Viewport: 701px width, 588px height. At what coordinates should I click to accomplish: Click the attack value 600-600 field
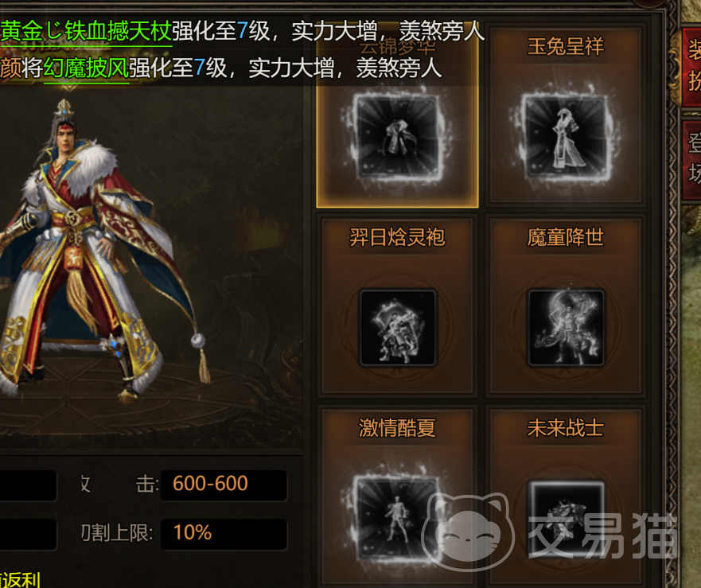[224, 485]
